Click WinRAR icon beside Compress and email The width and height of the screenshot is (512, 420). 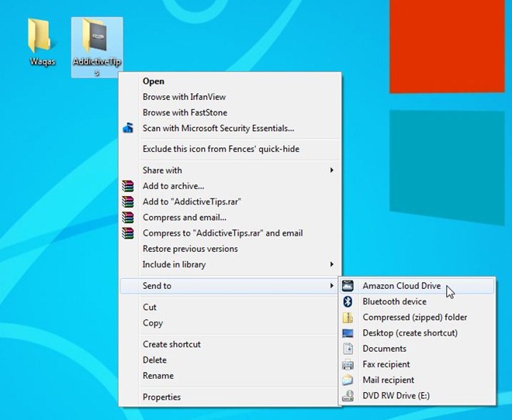[x=128, y=217]
